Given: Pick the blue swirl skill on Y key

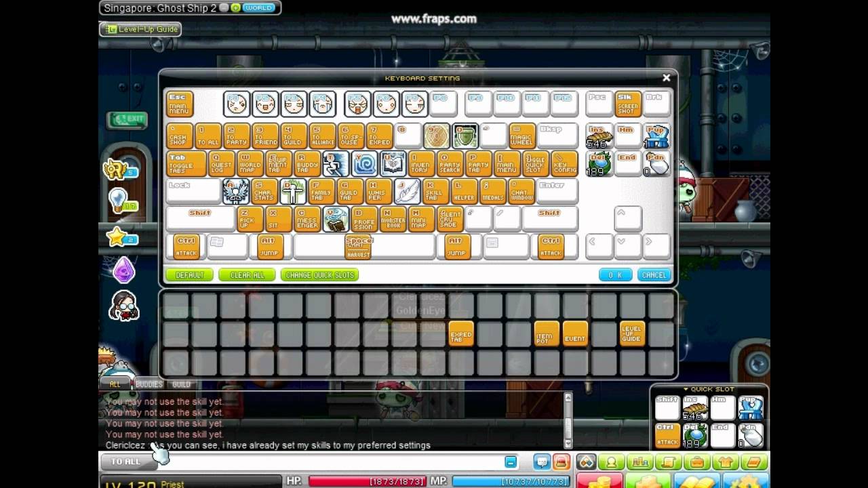Looking at the screenshot, I should 364,163.
